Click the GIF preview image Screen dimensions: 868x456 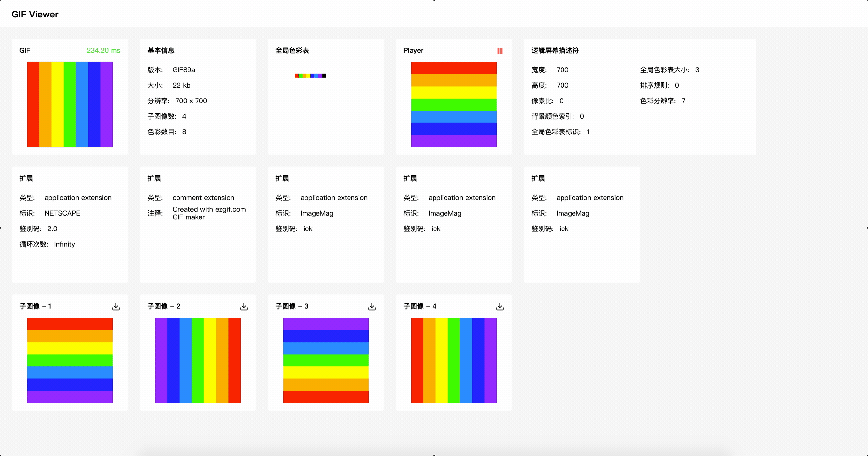pos(70,104)
